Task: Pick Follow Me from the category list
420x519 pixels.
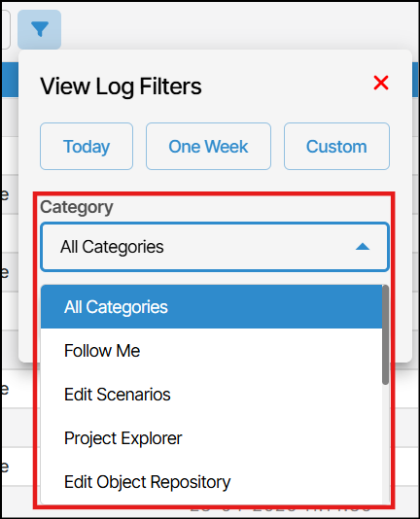Action: (x=211, y=351)
